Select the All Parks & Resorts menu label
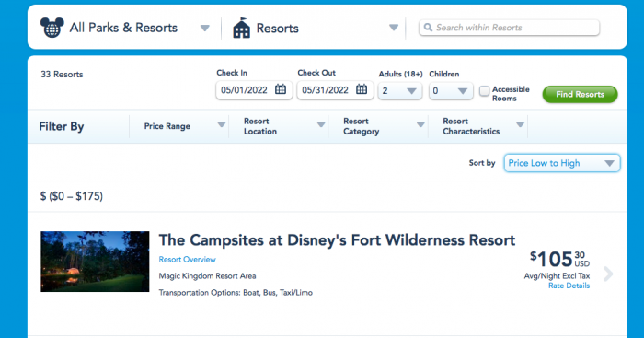 pyautogui.click(x=123, y=28)
